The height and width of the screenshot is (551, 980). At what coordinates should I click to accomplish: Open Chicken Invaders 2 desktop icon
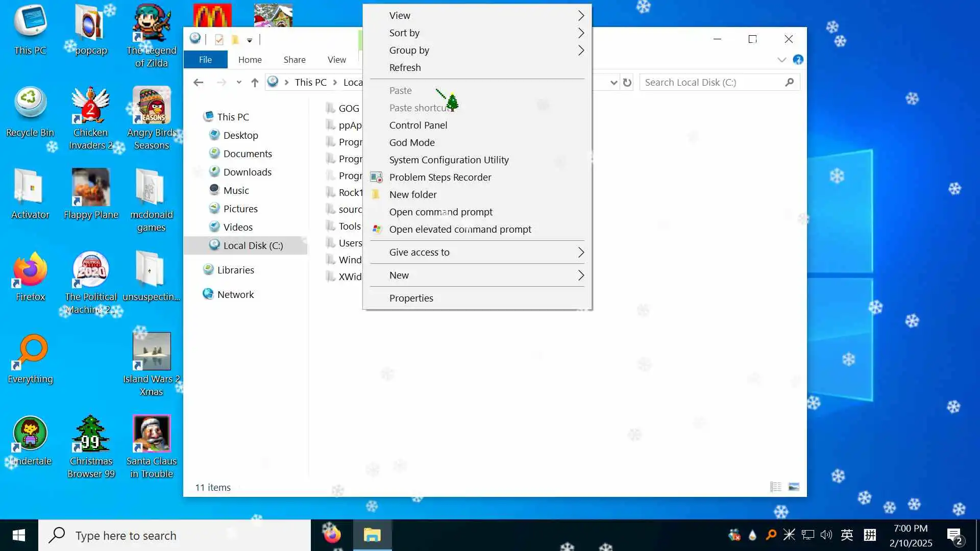tap(90, 117)
